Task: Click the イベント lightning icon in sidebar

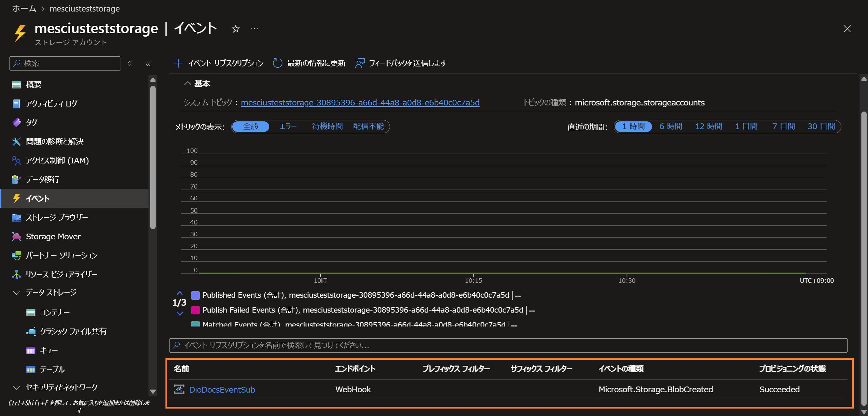Action: coord(16,198)
